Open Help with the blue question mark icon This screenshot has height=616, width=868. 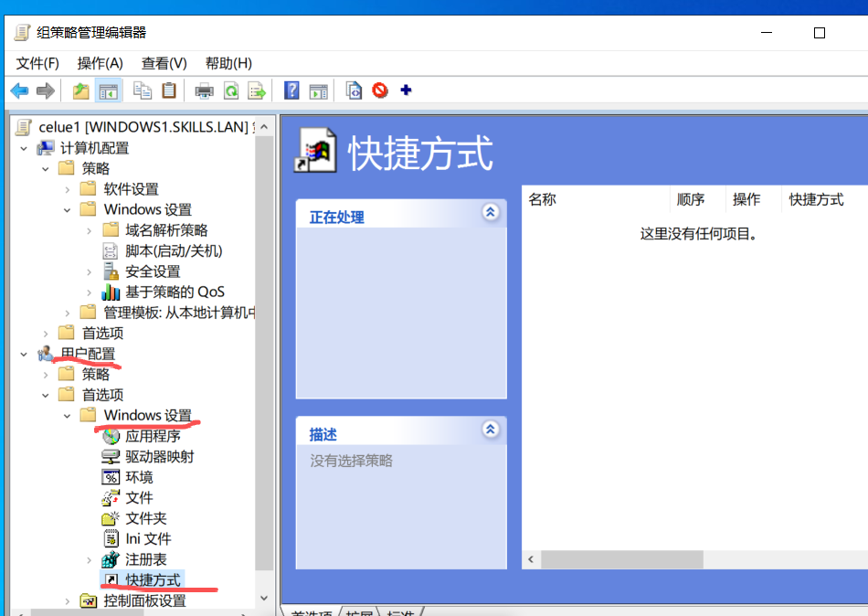[291, 90]
